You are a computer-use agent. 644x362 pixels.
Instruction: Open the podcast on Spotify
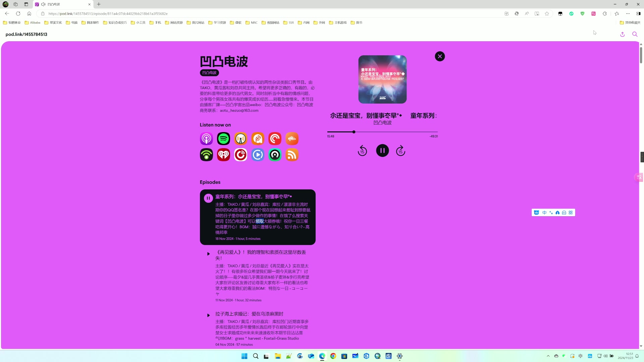click(x=223, y=138)
